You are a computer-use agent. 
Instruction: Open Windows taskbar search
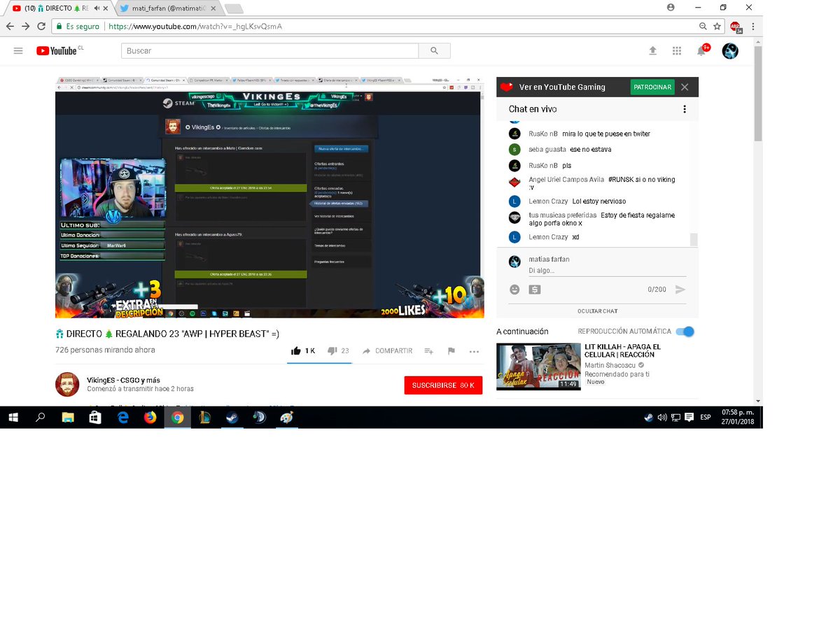point(41,418)
